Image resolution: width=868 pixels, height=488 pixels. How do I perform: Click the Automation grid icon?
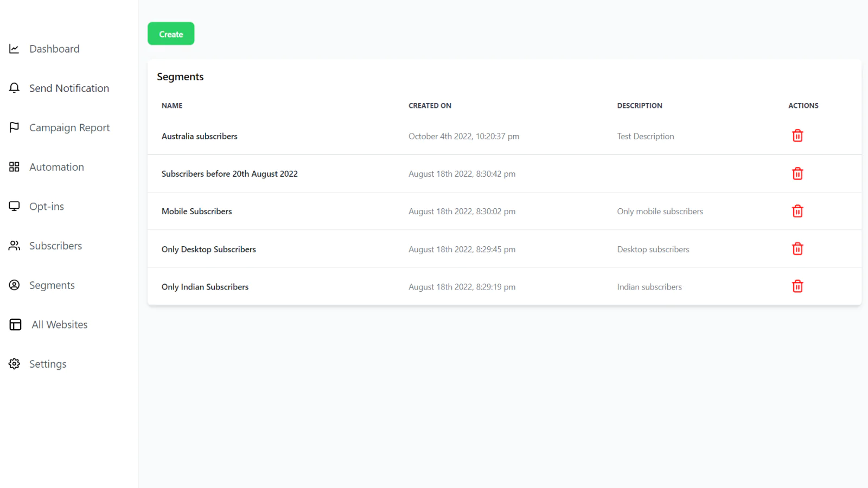pyautogui.click(x=15, y=167)
